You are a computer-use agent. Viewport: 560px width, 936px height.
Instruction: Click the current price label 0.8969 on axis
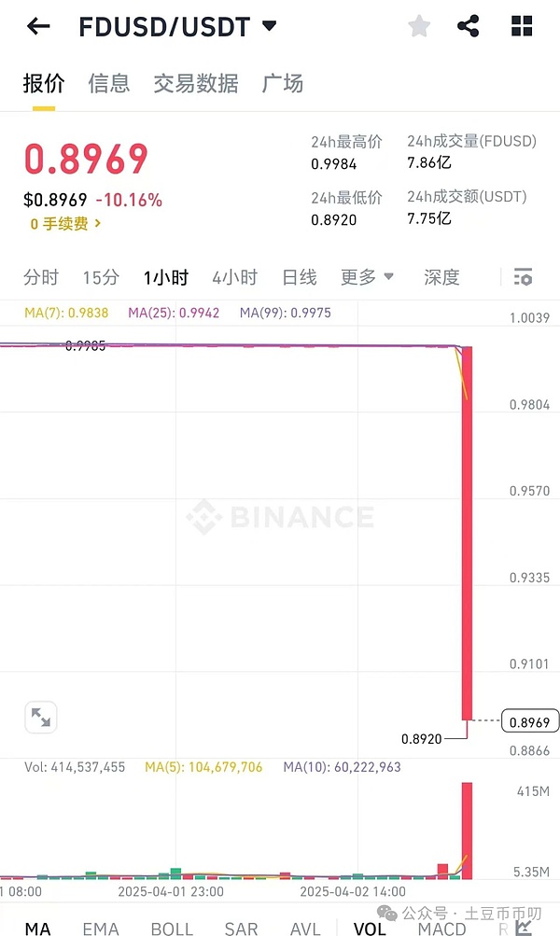pyautogui.click(x=530, y=721)
